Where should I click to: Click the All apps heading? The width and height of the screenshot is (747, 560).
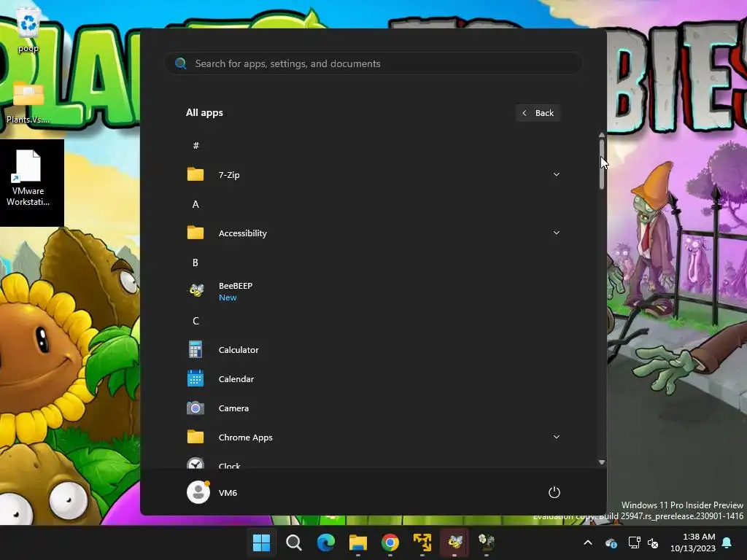click(x=204, y=112)
